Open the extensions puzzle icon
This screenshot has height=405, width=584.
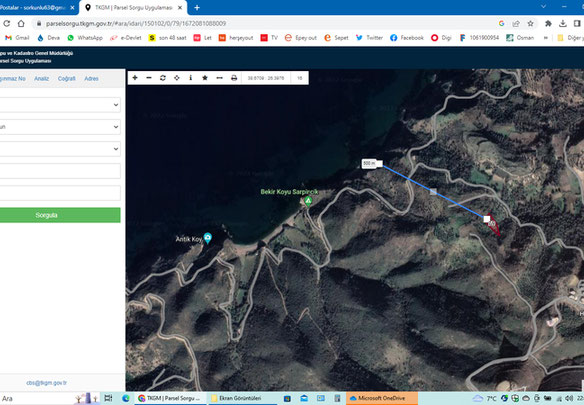click(548, 23)
